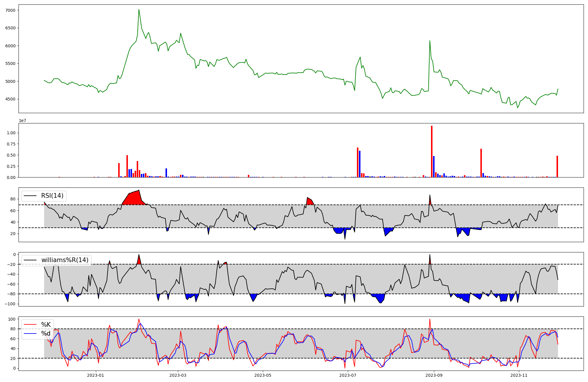The image size is (588, 382).
Task: Click the %d legend entry text
Action: (x=46, y=334)
